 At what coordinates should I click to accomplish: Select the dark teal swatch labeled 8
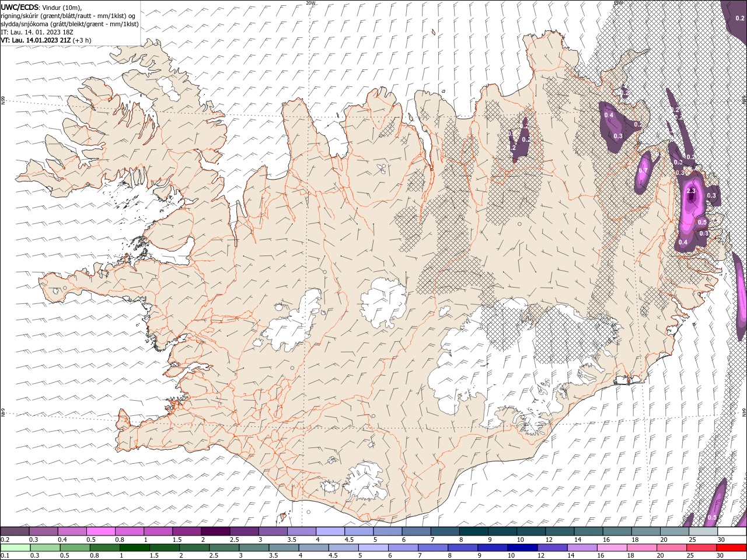click(x=473, y=531)
